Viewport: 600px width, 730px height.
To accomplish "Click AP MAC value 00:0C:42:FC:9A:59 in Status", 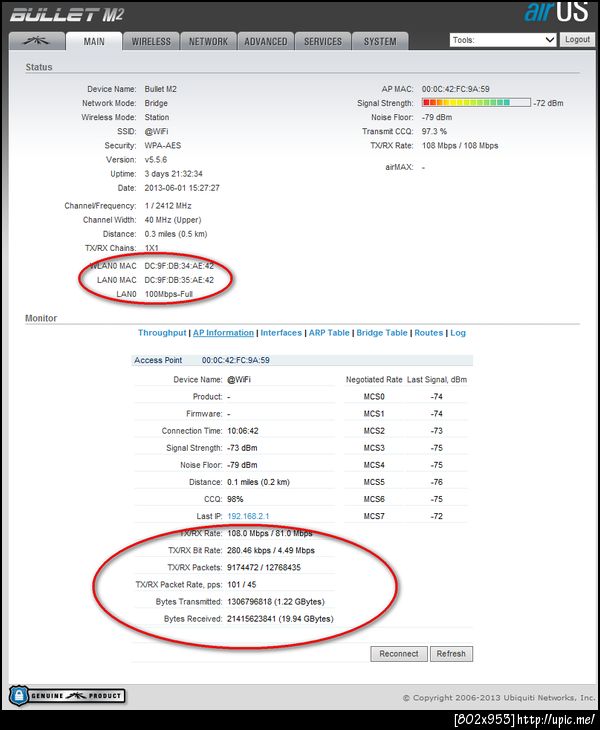I will [456, 89].
